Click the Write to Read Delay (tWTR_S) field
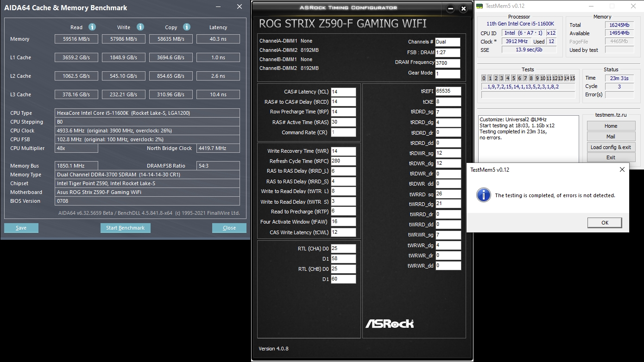644x362 pixels. pos(343,202)
